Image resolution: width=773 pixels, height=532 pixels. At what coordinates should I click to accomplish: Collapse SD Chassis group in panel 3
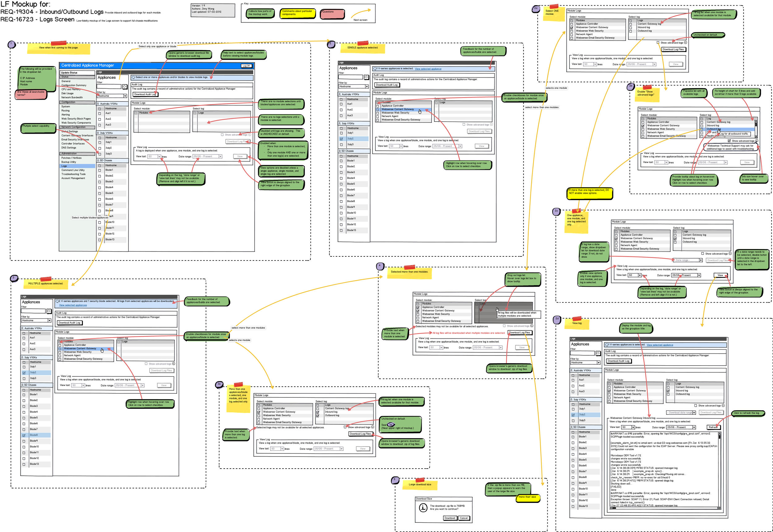[22, 385]
